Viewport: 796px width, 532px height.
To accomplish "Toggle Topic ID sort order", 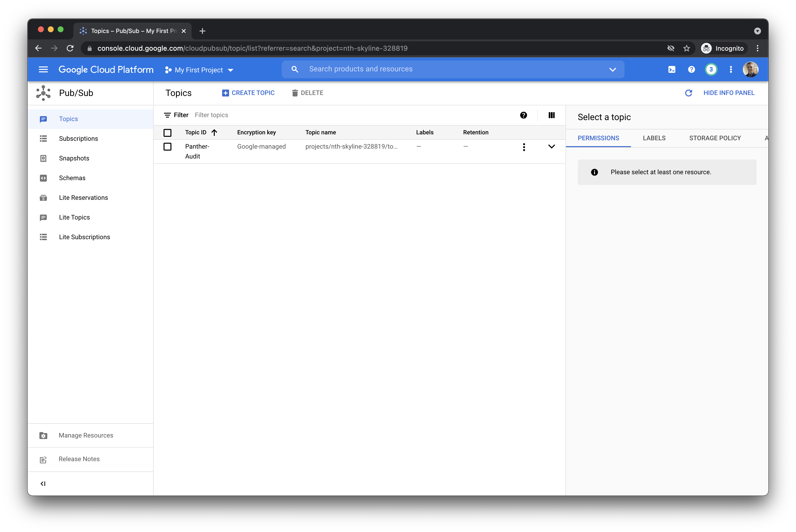I will pyautogui.click(x=214, y=132).
